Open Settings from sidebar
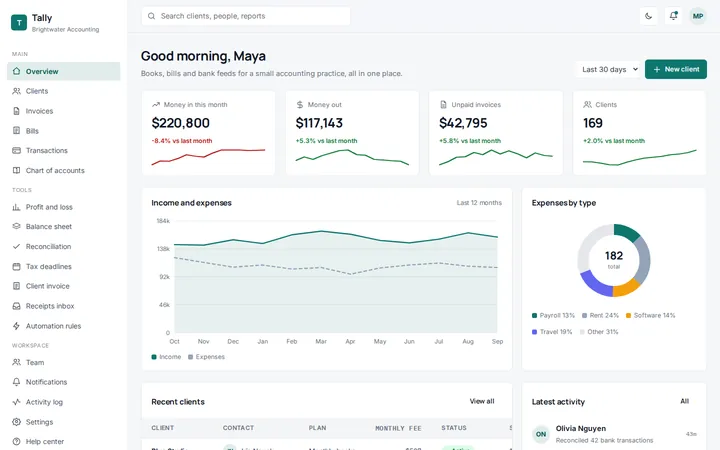This screenshot has width=720, height=450. point(64,422)
